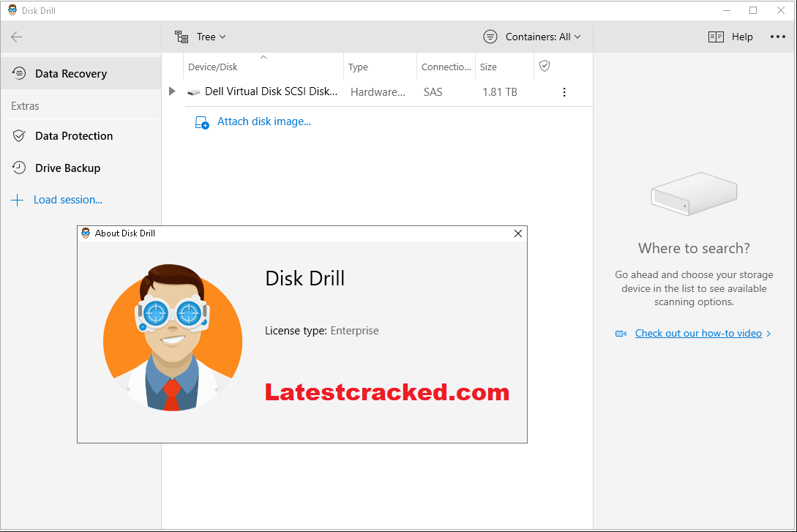Click Attach disk image link
797x532 pixels.
[263, 121]
